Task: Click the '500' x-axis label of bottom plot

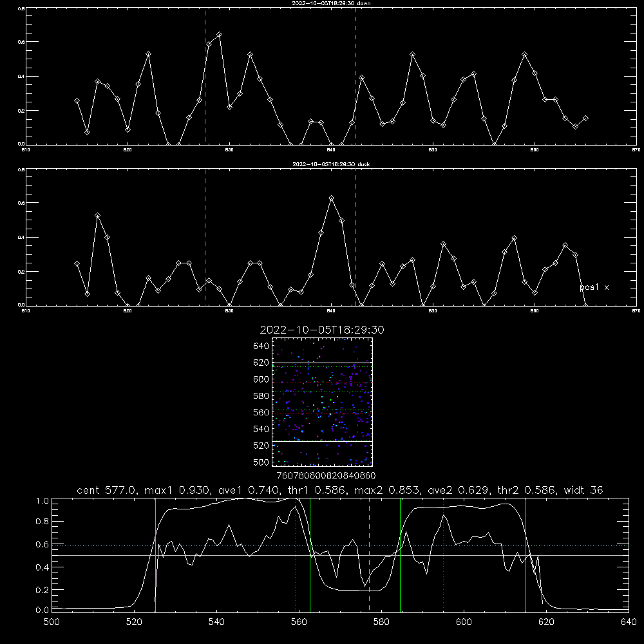Action: (52, 622)
